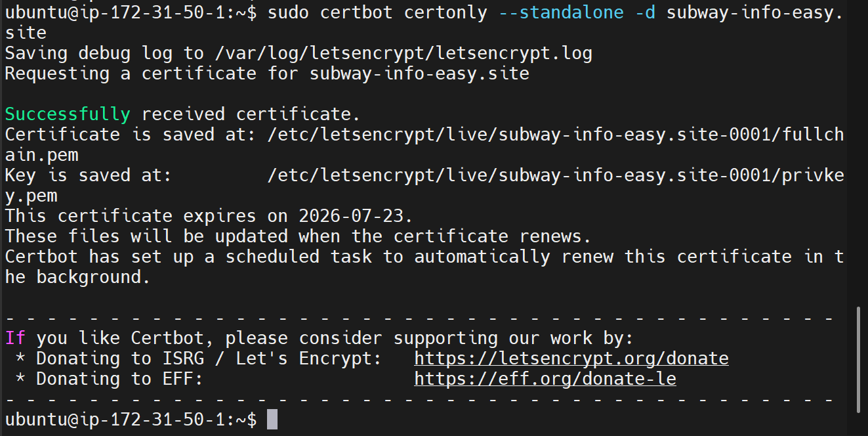
Task: Click the block cursor at the bottom prompt
Action: click(x=272, y=420)
